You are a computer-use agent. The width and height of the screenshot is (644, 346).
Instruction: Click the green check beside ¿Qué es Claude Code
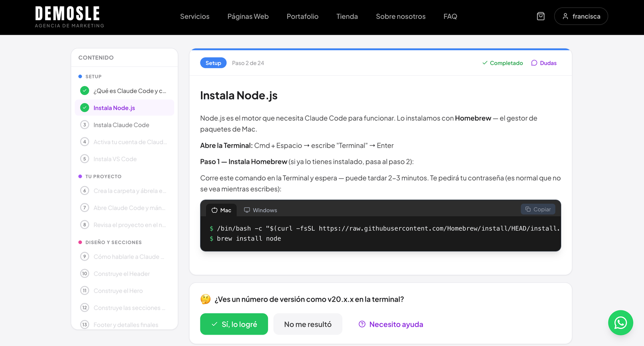point(85,91)
